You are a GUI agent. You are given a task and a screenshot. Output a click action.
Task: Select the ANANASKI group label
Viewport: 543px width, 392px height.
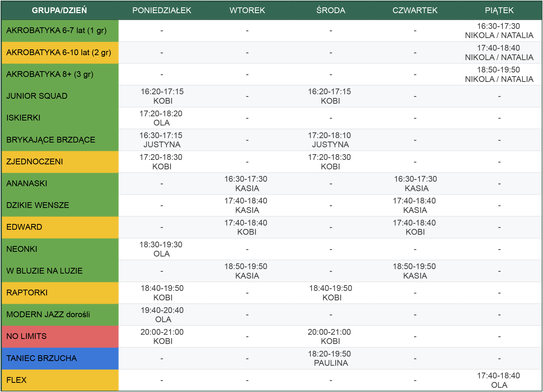click(60, 183)
